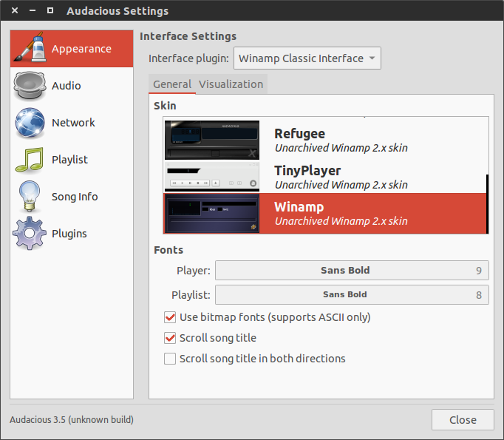Open Playlist section via music note icon

pyautogui.click(x=30, y=160)
